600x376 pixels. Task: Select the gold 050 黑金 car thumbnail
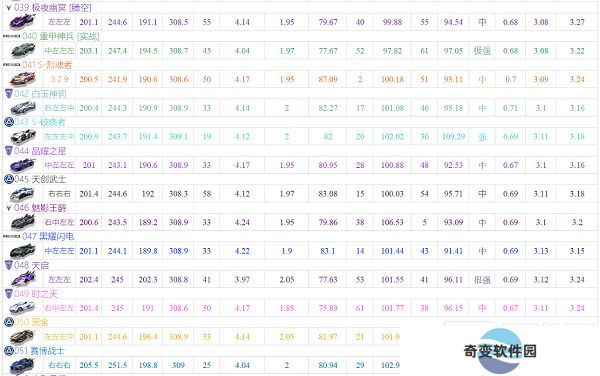coord(22,337)
